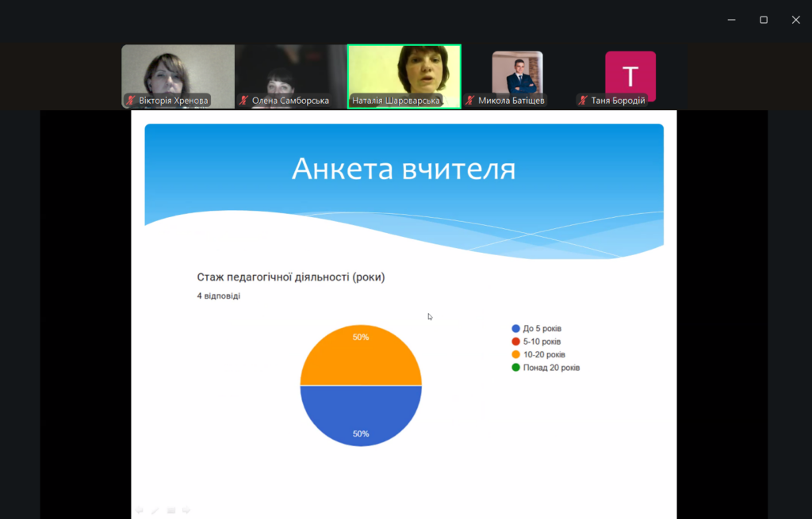Click the next slide arrow in slideshow controls
This screenshot has height=519, width=812.
tap(186, 510)
